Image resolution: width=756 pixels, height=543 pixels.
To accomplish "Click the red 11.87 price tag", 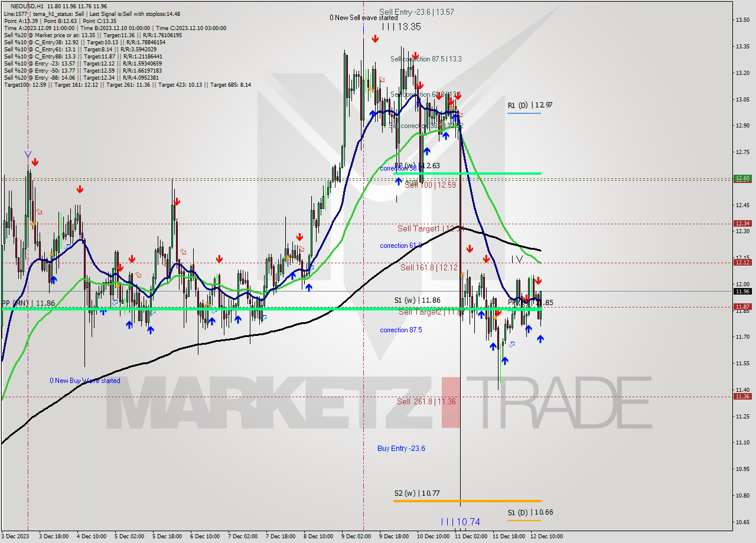I will (742, 306).
